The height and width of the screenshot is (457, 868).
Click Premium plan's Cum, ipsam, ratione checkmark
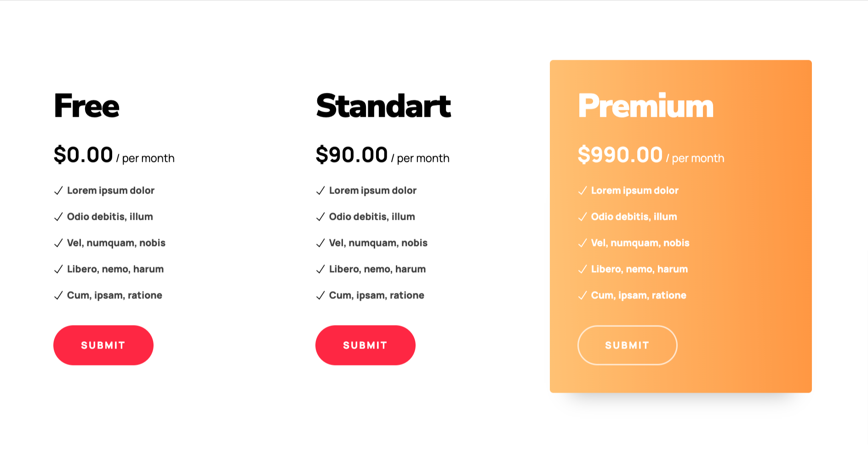point(582,296)
